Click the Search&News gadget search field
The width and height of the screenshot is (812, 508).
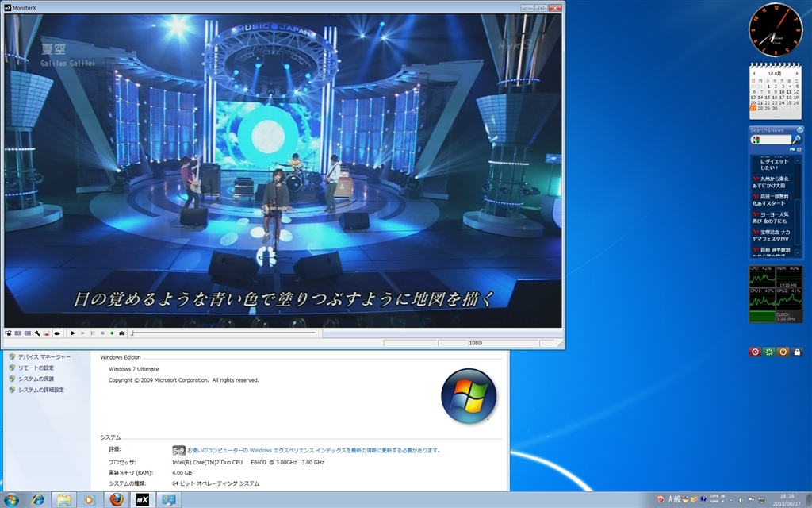coord(775,140)
